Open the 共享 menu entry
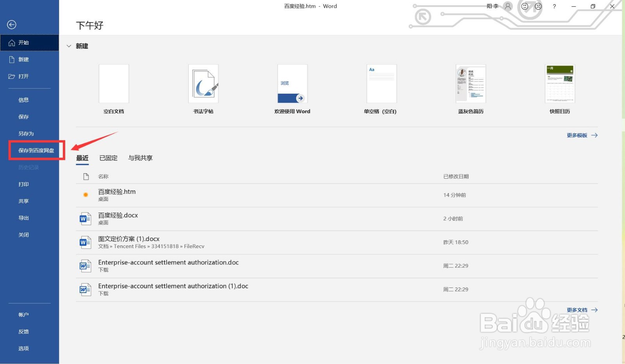This screenshot has width=625, height=364. click(x=23, y=201)
